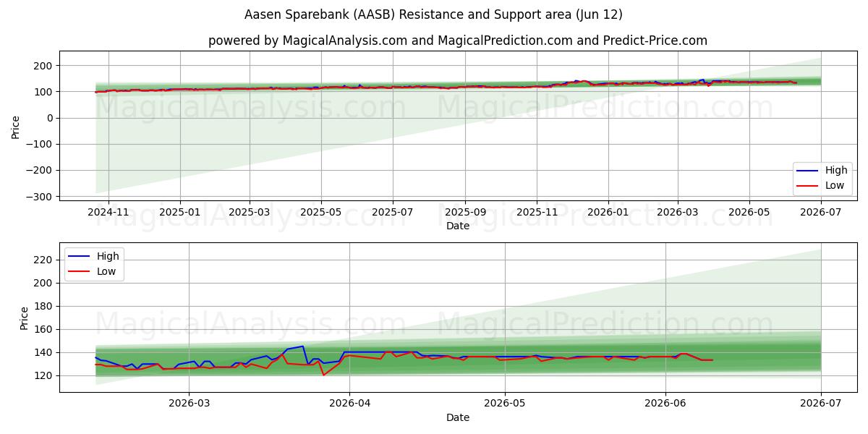This screenshot has width=868, height=434.
Task: Click the top chart x-axis label '2026-07'
Action: pos(820,213)
